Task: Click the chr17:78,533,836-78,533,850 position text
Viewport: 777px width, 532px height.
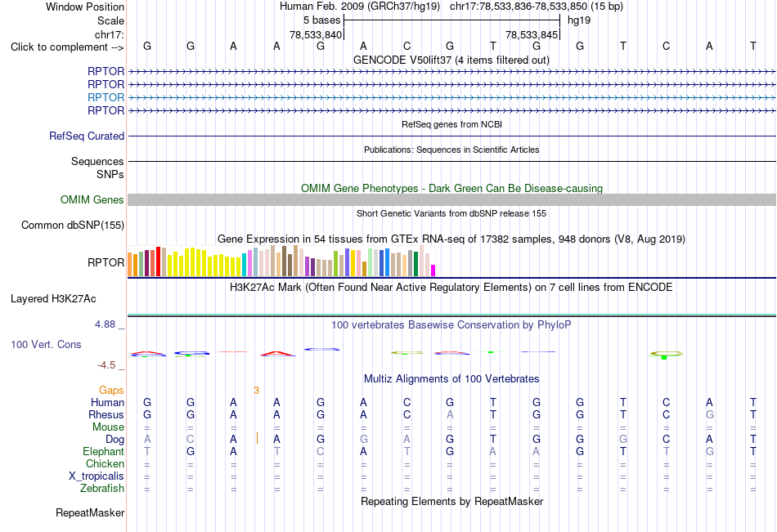Action: pos(537,7)
